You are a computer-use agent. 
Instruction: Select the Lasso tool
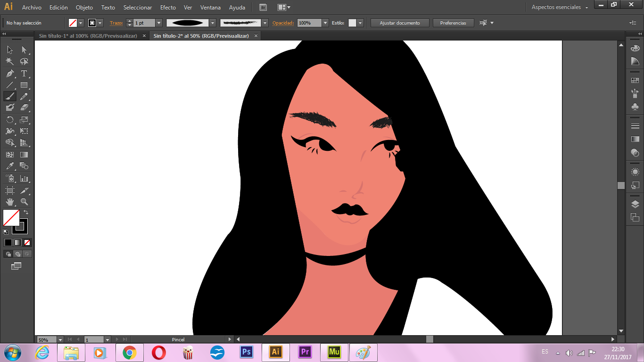(x=24, y=61)
